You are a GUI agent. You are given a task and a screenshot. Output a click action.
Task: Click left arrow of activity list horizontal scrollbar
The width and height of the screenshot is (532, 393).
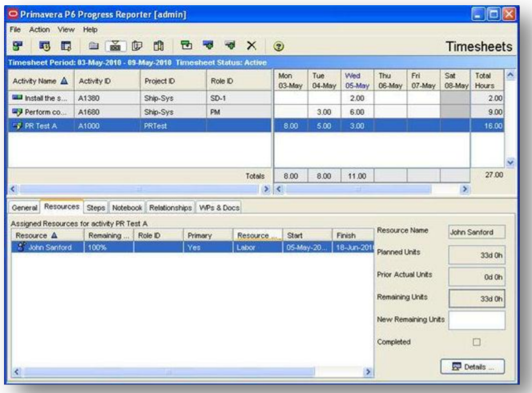[13, 189]
